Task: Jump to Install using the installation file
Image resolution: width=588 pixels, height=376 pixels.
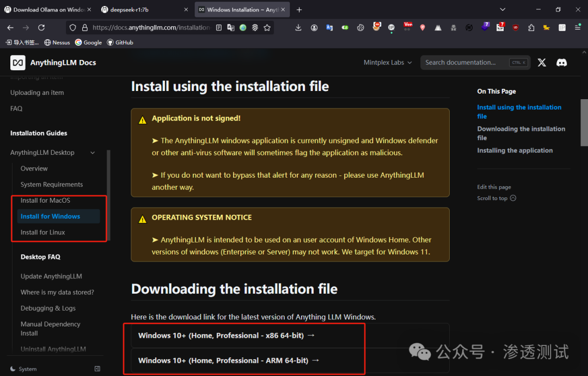Action: [519, 112]
